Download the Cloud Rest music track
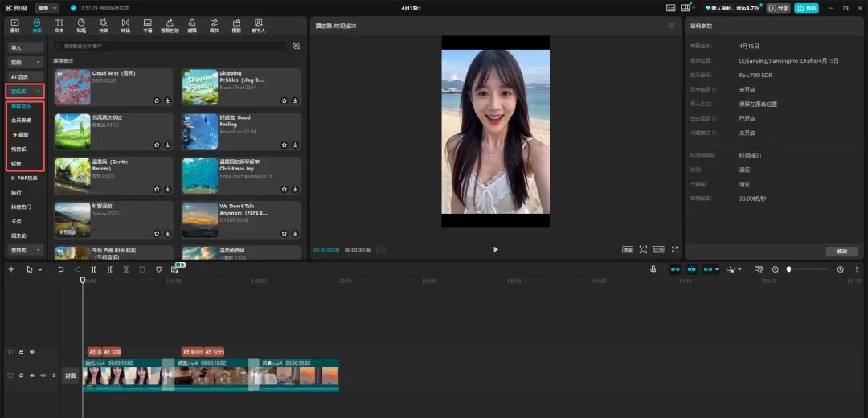 168,100
